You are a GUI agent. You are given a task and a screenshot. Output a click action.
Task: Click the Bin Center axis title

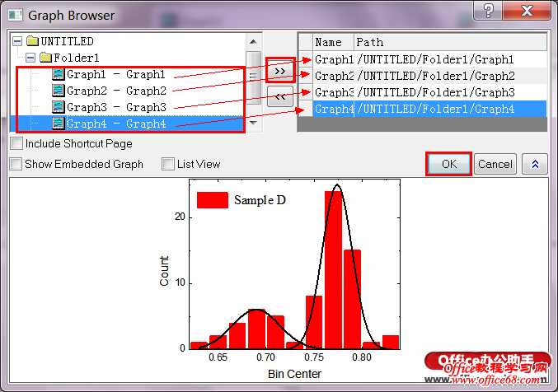(x=294, y=374)
